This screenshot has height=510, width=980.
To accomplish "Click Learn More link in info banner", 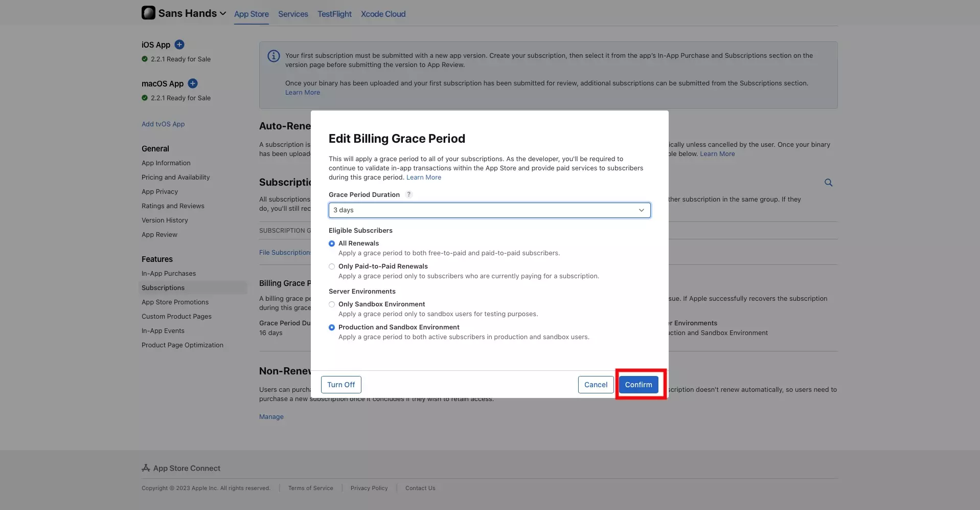I will (303, 93).
